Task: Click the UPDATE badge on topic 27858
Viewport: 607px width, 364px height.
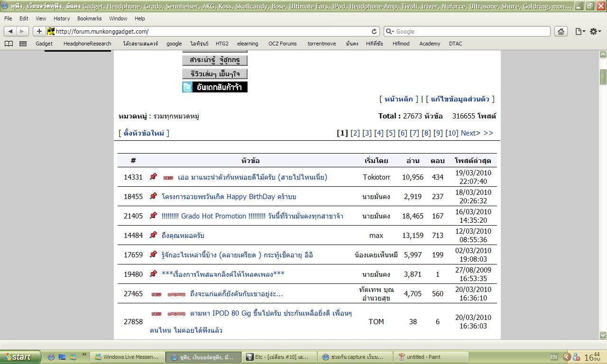Action: [176, 314]
